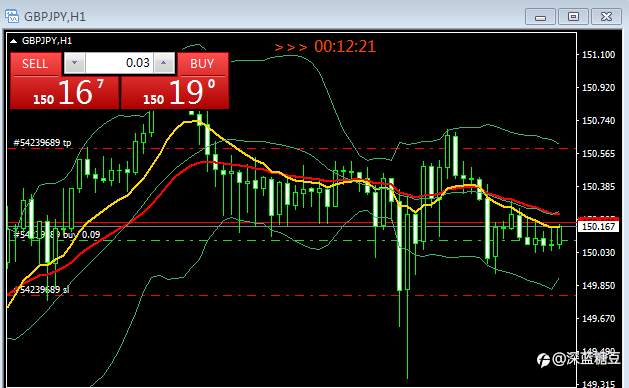Screen dimensions: 629x388
Task: Minimize the GBPJPY,H1 chart window
Action: (540, 17)
